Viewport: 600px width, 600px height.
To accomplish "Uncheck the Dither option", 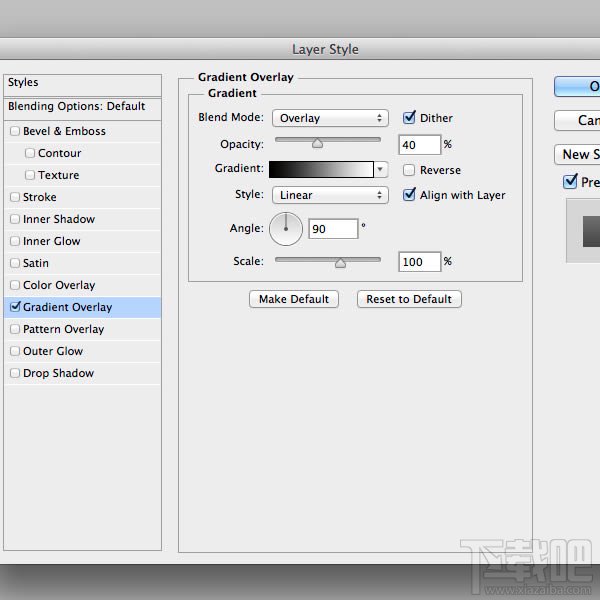I will click(x=409, y=117).
